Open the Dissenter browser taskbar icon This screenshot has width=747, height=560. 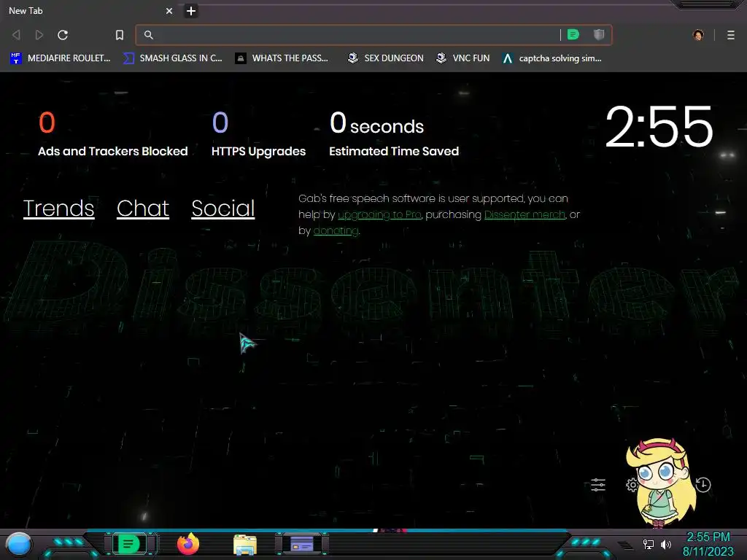click(128, 544)
